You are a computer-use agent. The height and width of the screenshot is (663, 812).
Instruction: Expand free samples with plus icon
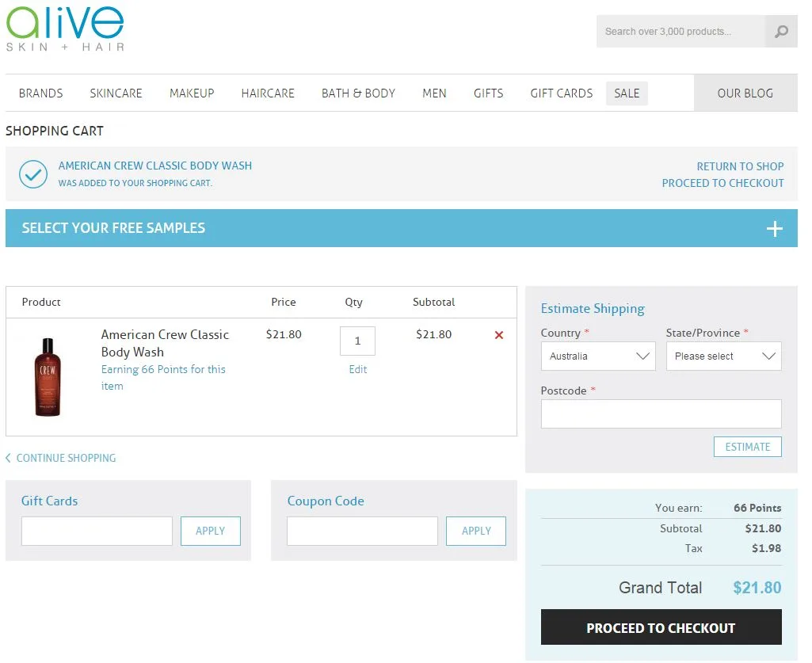(x=774, y=229)
